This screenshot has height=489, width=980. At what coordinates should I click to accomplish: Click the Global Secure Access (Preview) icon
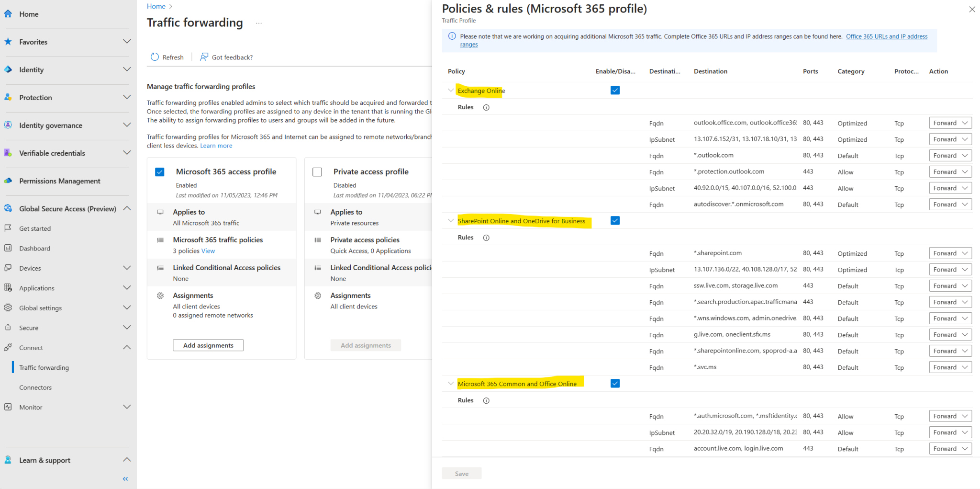click(8, 208)
